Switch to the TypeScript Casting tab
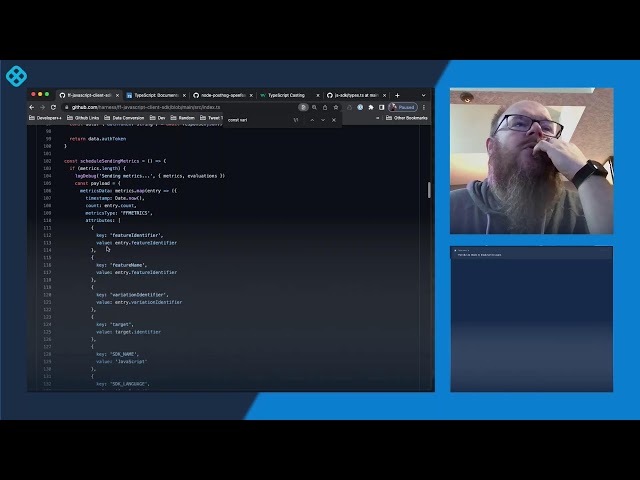 click(286, 95)
